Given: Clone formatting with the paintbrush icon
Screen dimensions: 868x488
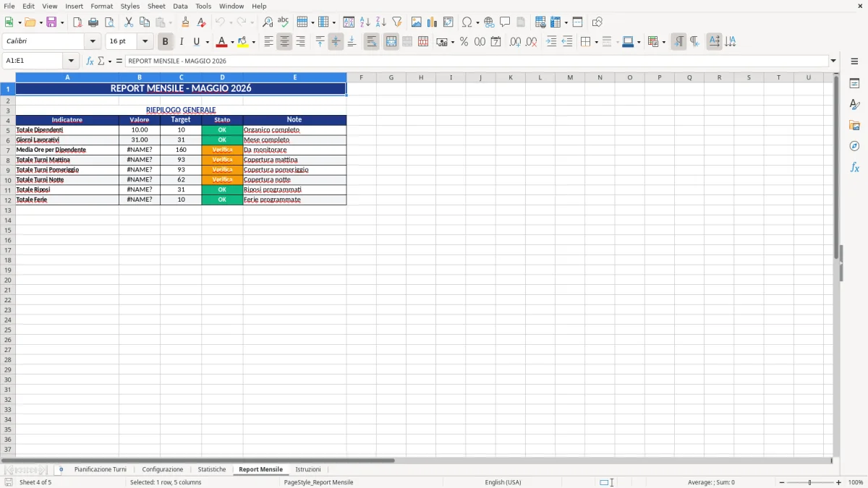Looking at the screenshot, I should coord(185,22).
